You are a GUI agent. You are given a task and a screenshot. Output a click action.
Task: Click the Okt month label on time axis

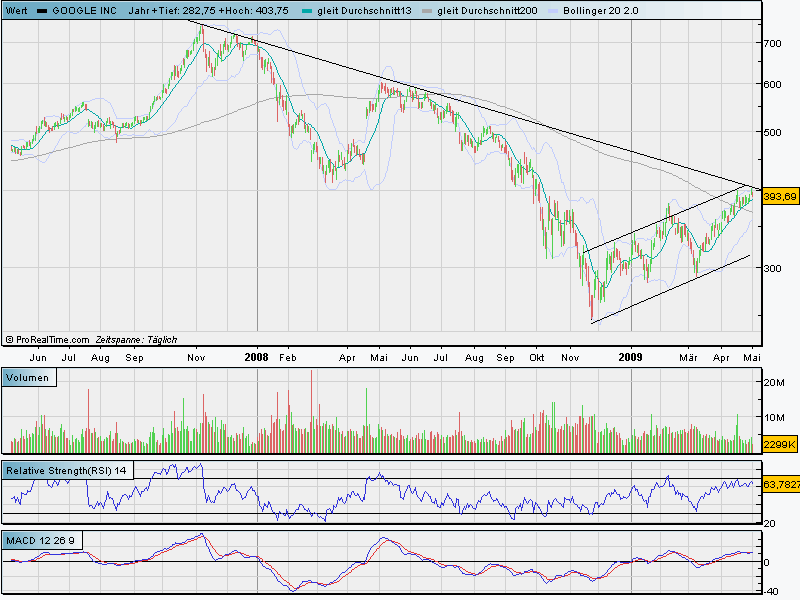[x=537, y=358]
